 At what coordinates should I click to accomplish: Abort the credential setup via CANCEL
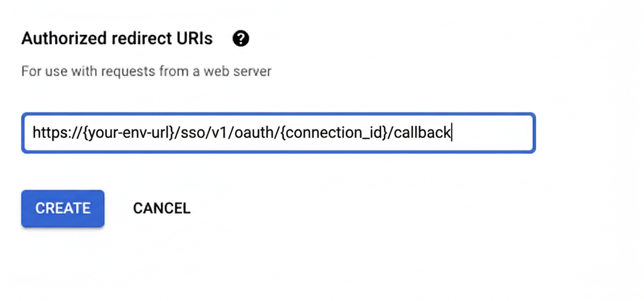tap(161, 208)
